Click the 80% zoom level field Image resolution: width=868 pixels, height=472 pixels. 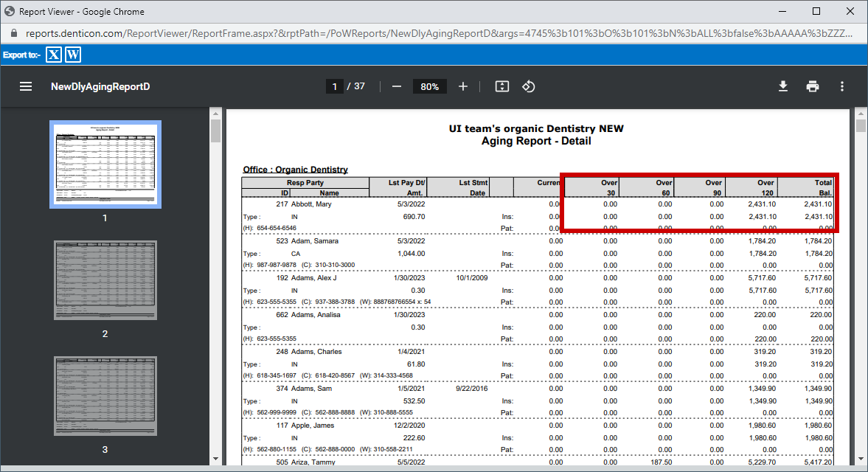tap(429, 86)
